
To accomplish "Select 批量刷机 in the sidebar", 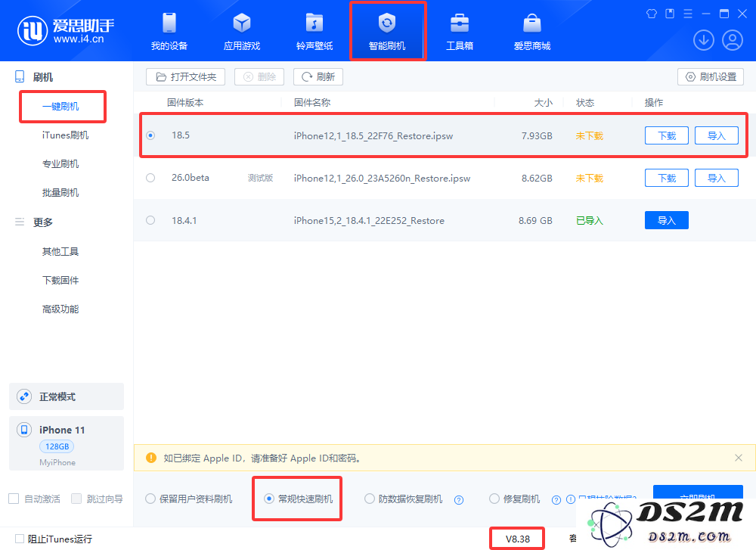I will (60, 193).
